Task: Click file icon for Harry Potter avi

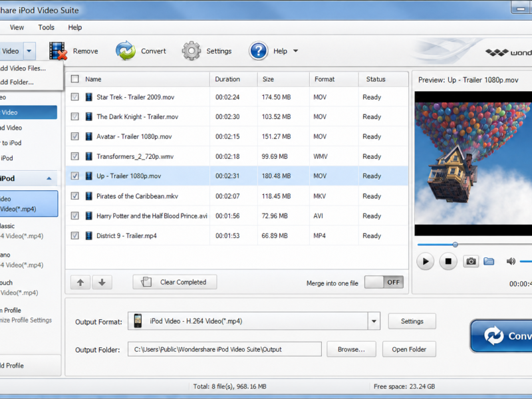Action: 89,215
